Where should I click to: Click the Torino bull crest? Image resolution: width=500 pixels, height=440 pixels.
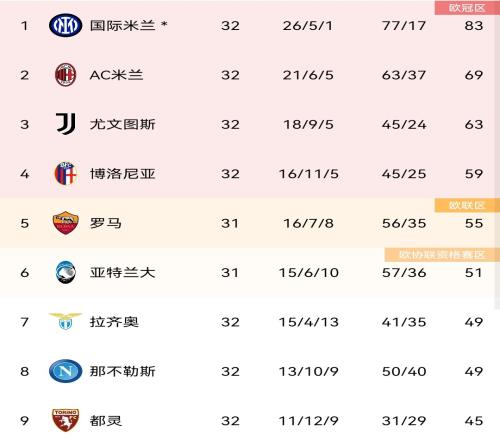point(65,420)
